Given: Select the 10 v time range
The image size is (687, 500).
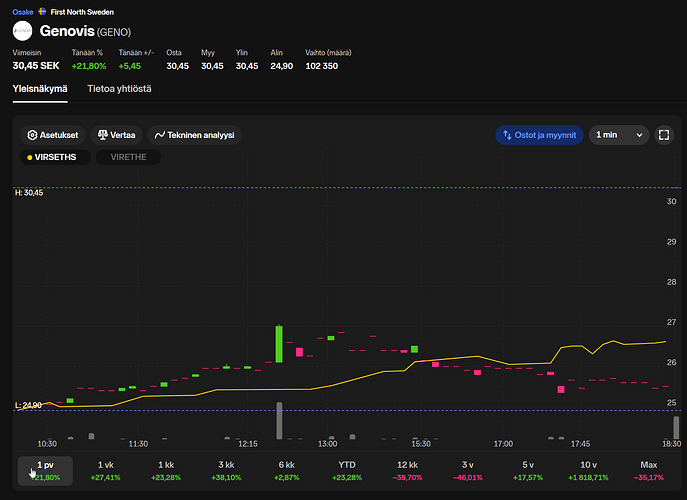Looking at the screenshot, I should [x=588, y=471].
